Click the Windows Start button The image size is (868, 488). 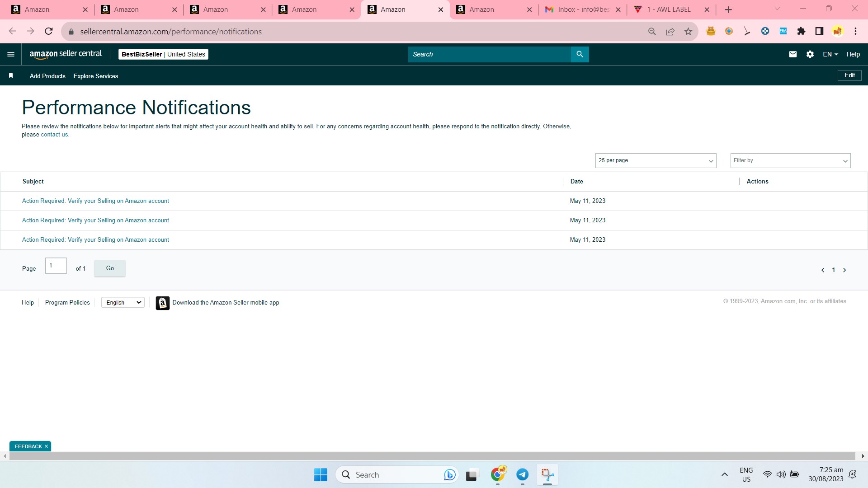321,475
